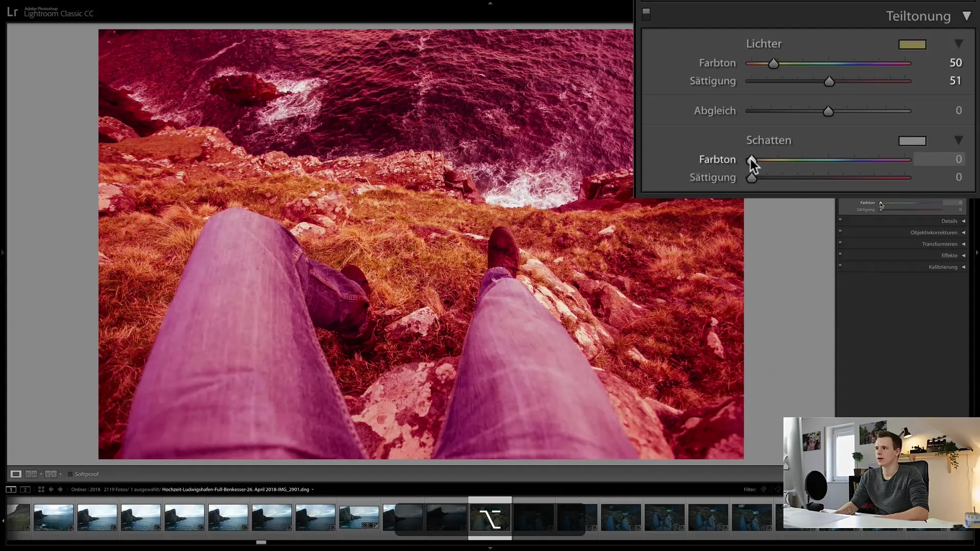The width and height of the screenshot is (980, 551).
Task: Open Y|Y view options dropdown arrow
Action: (60, 474)
